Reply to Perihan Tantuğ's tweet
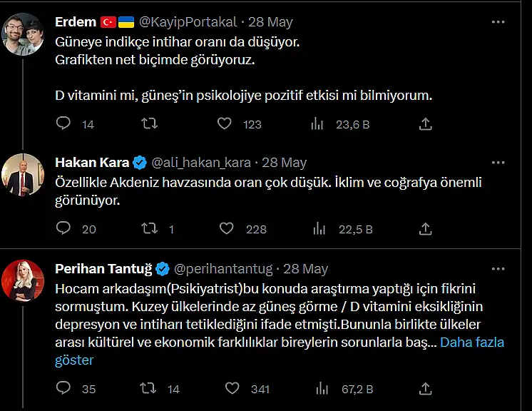The height and width of the screenshot is (411, 532). click(x=63, y=389)
